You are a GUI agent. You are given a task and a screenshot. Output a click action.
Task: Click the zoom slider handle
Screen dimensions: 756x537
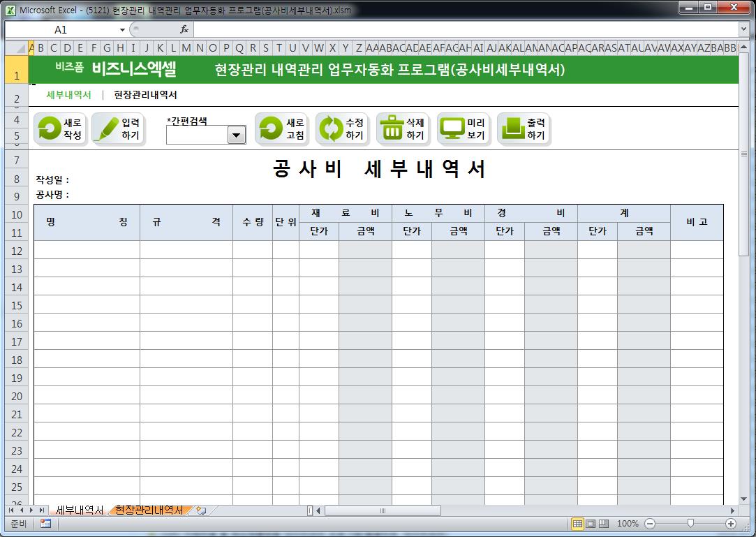[x=690, y=524]
